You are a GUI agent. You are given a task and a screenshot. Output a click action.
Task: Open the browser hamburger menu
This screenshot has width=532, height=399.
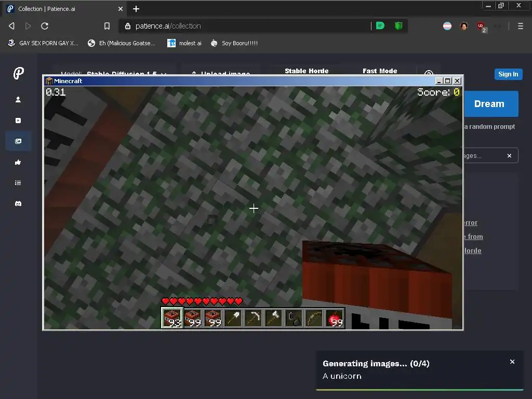(x=521, y=26)
